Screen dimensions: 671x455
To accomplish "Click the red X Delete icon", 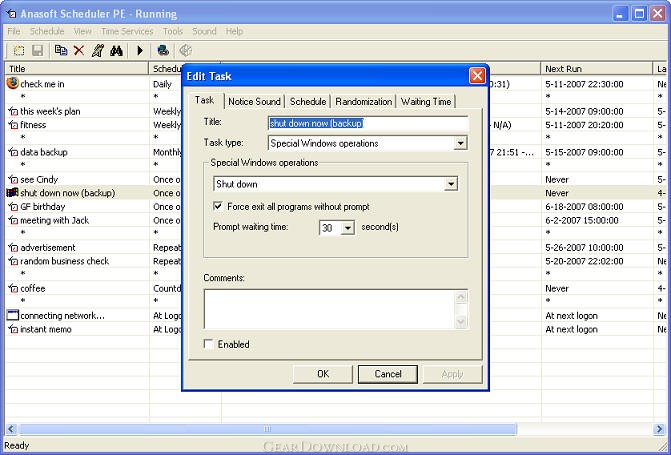I will click(79, 51).
